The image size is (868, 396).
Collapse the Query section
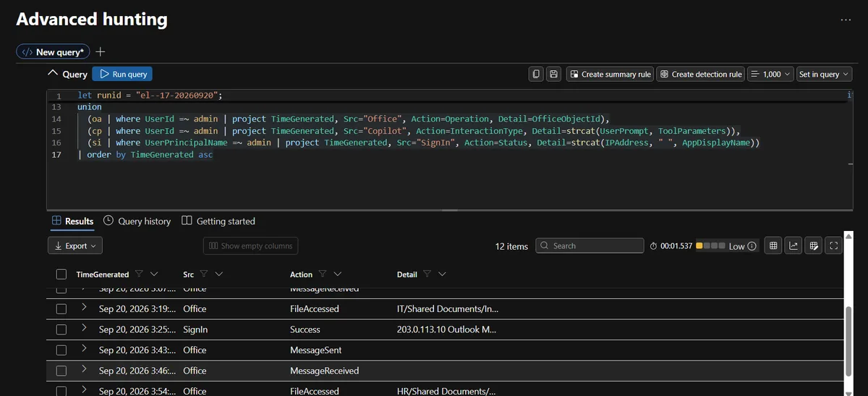(x=52, y=74)
